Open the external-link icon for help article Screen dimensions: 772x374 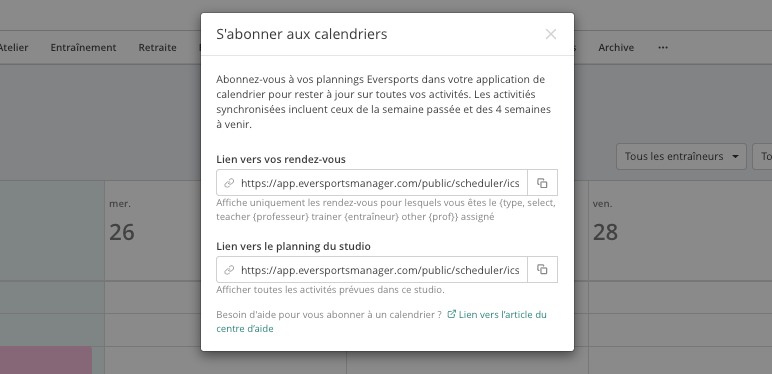click(x=451, y=314)
